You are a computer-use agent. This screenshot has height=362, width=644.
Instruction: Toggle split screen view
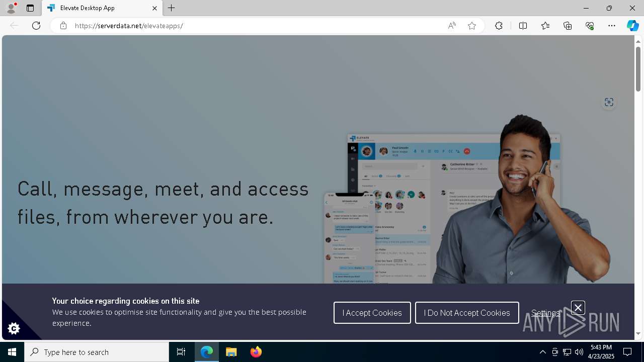pyautogui.click(x=523, y=26)
